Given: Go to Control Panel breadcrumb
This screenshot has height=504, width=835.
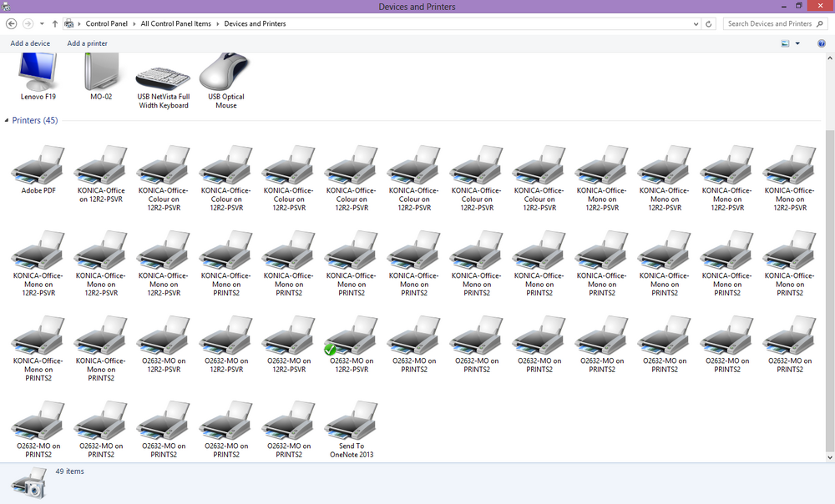Looking at the screenshot, I should 107,24.
